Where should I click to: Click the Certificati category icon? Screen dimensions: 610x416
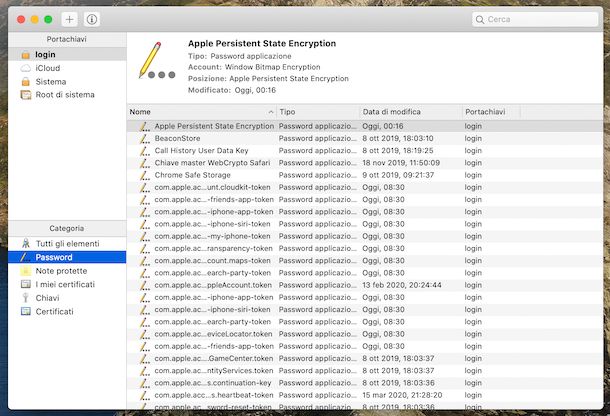pyautogui.click(x=26, y=311)
